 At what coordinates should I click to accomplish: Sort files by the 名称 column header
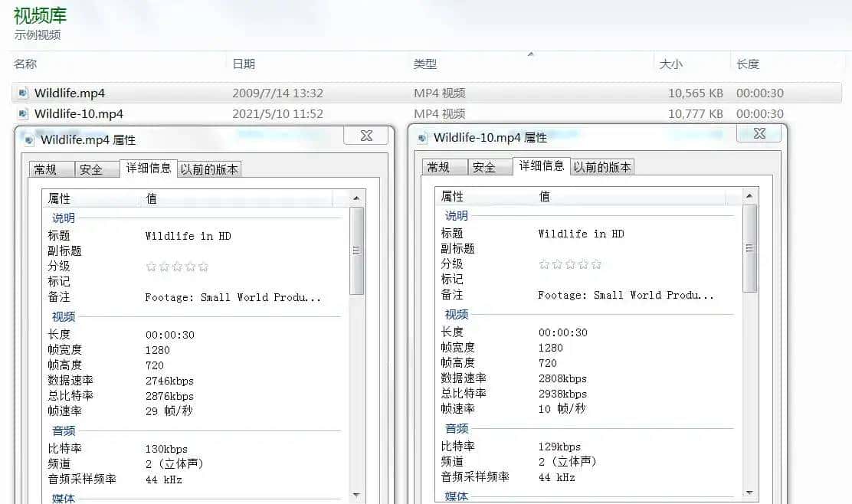coord(21,64)
